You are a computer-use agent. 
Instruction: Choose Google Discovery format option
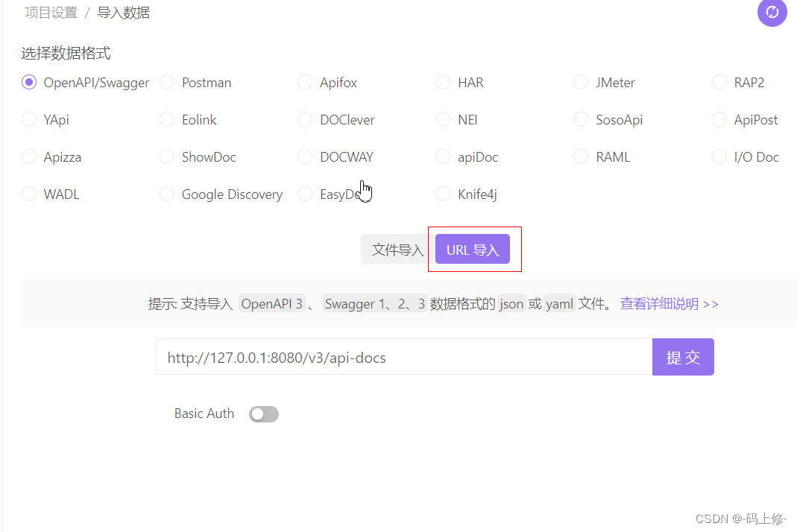[x=167, y=194]
